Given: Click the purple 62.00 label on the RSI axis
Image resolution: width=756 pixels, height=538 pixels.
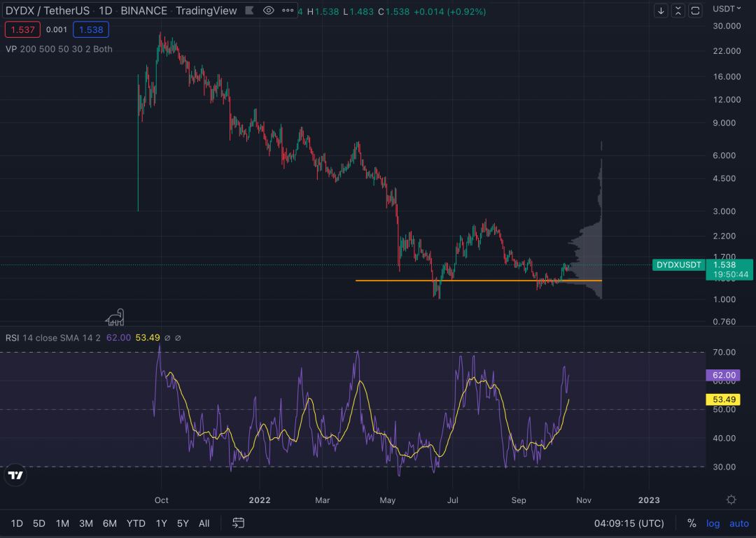Looking at the screenshot, I should coord(723,376).
